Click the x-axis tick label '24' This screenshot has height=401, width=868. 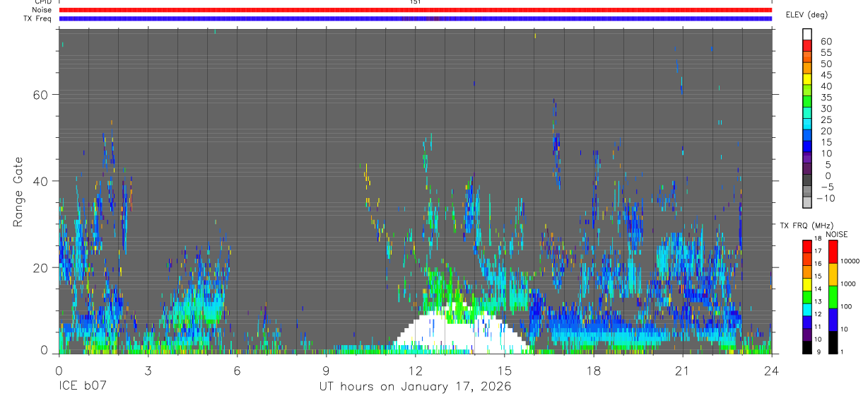coord(771,371)
